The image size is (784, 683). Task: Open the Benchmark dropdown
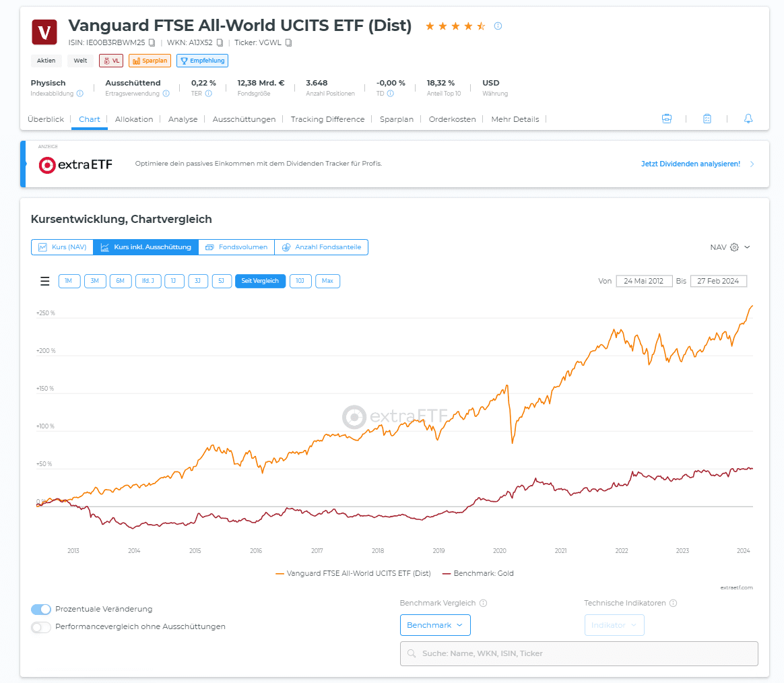435,625
